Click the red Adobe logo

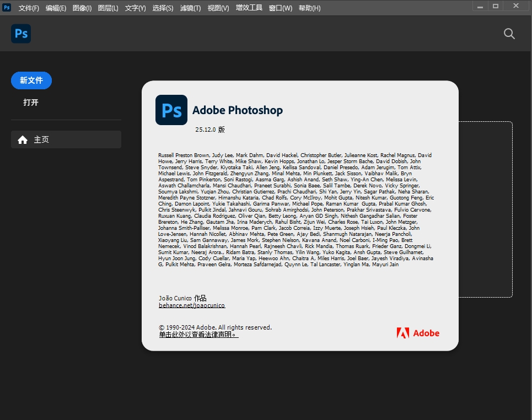click(x=418, y=333)
